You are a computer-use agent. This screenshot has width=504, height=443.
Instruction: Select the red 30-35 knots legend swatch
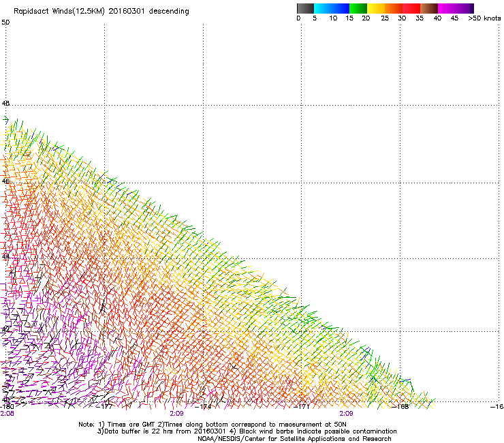pos(411,8)
